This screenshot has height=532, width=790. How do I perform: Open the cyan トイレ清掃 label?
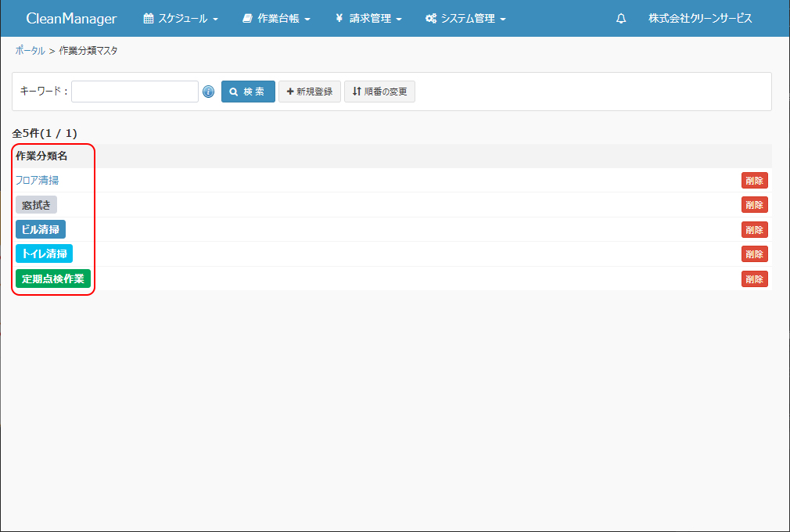44,253
